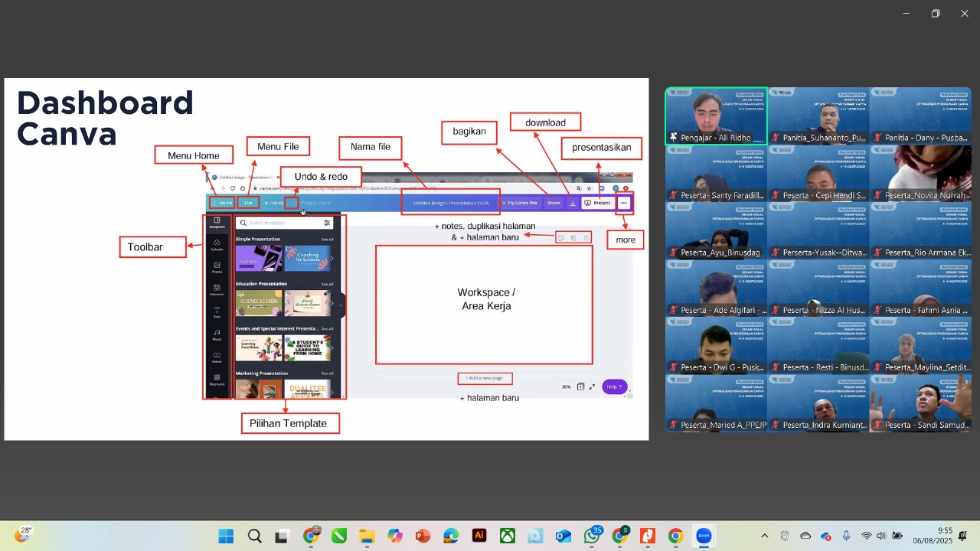980x551 pixels.
Task: Click the download icon in Canva header
Action: pyautogui.click(x=572, y=203)
